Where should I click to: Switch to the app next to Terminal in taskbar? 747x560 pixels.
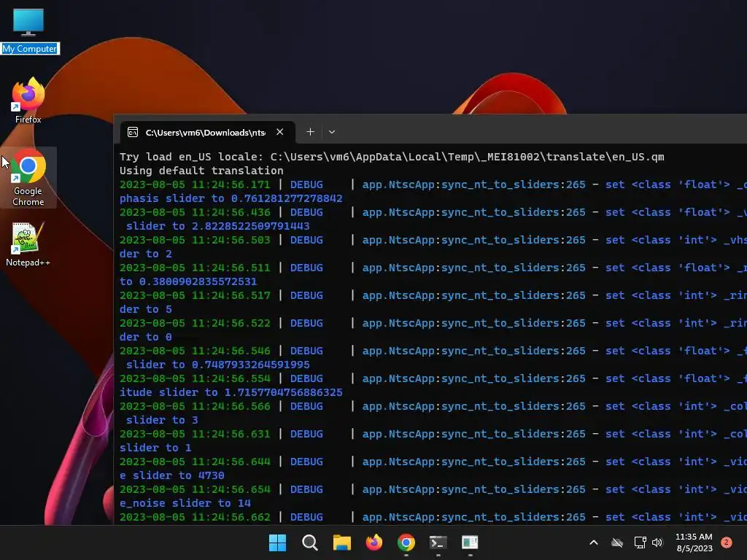click(x=470, y=542)
